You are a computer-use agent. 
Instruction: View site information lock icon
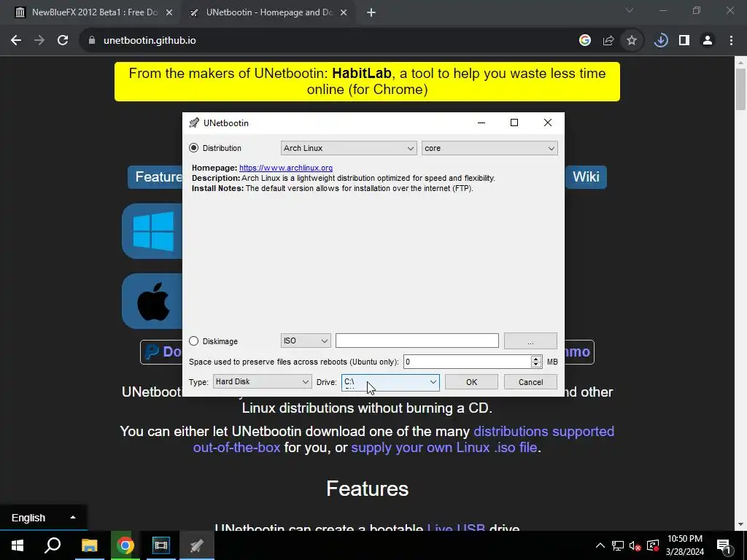pos(91,41)
